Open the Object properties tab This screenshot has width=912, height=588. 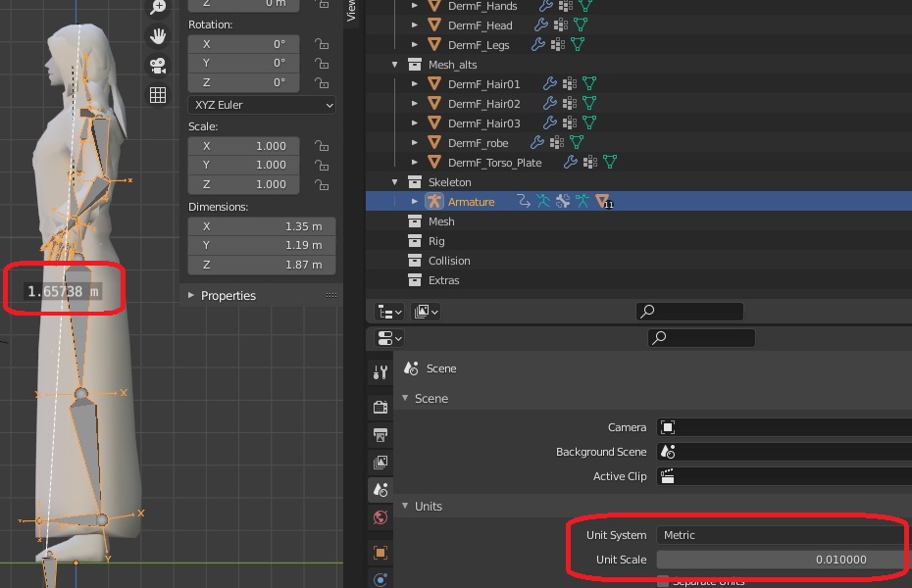coord(380,553)
